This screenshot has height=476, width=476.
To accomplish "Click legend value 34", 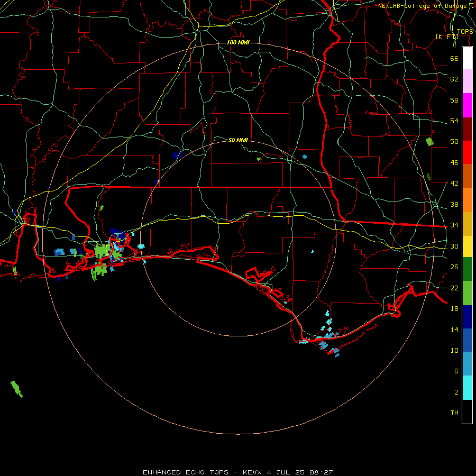I will pyautogui.click(x=454, y=225).
